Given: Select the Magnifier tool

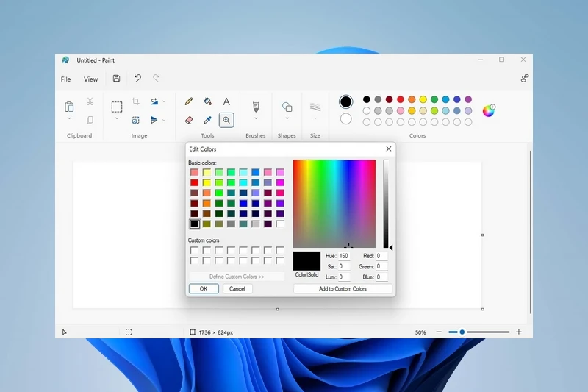Looking at the screenshot, I should coord(226,120).
